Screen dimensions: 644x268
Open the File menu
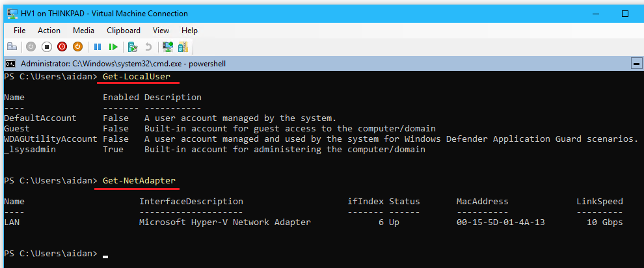(x=20, y=31)
